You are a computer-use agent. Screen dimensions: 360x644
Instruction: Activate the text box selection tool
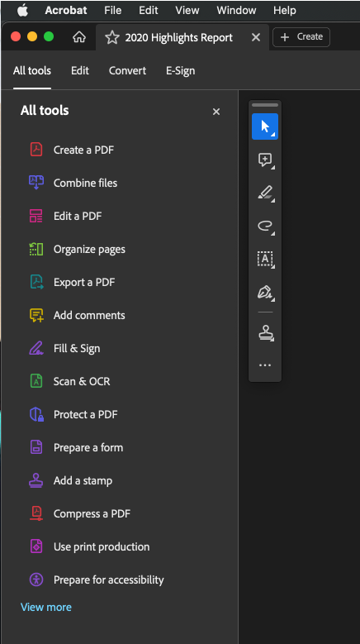pos(265,259)
